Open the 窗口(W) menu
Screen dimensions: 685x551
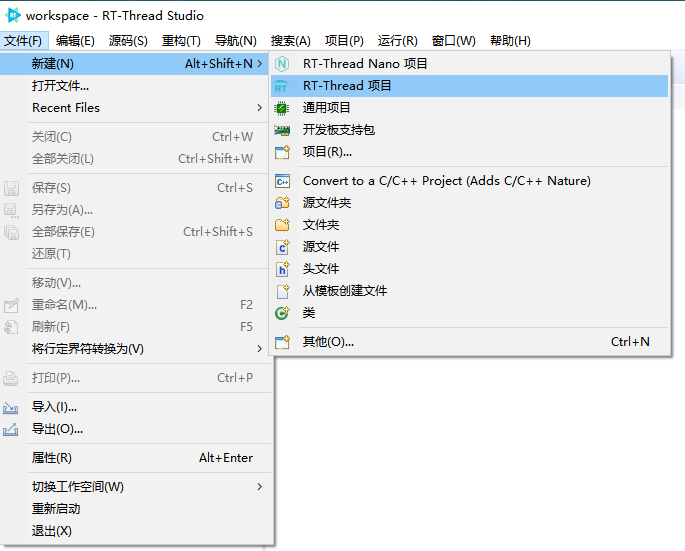453,41
